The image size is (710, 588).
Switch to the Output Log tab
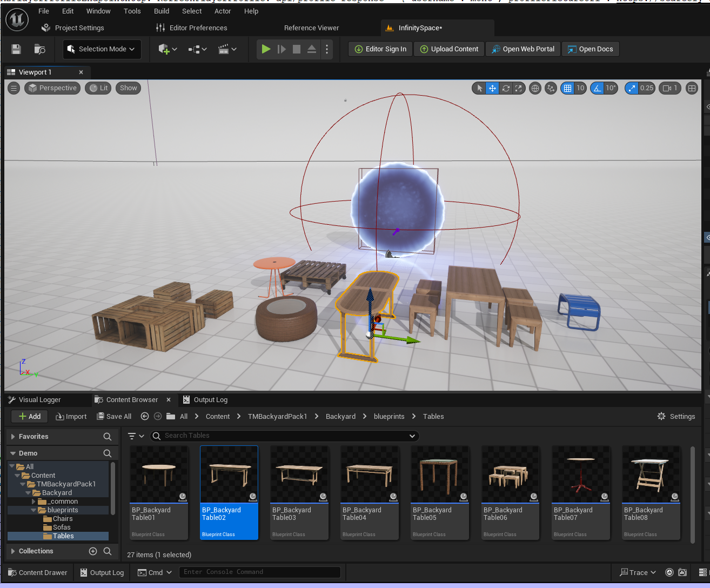(x=210, y=400)
